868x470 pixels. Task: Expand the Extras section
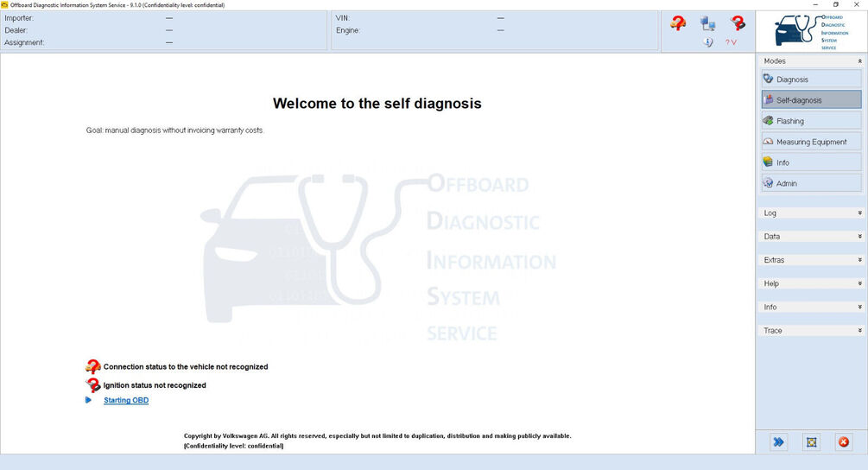(x=811, y=260)
